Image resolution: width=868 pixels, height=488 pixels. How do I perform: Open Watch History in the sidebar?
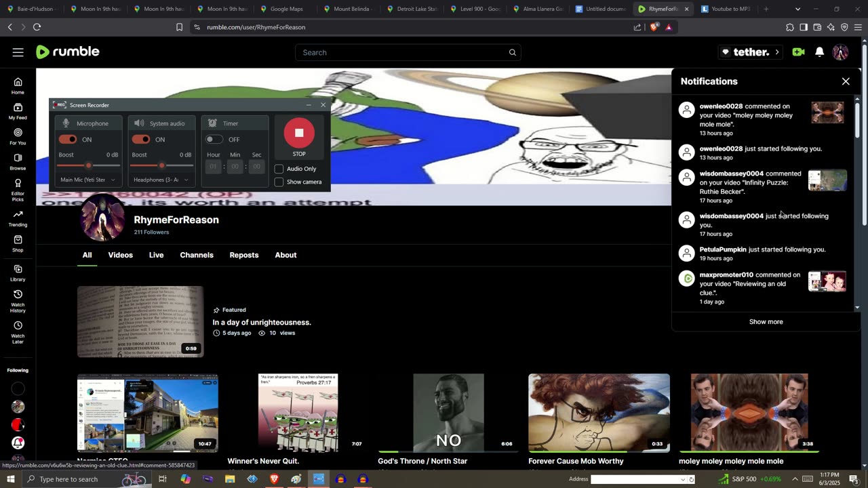click(18, 301)
